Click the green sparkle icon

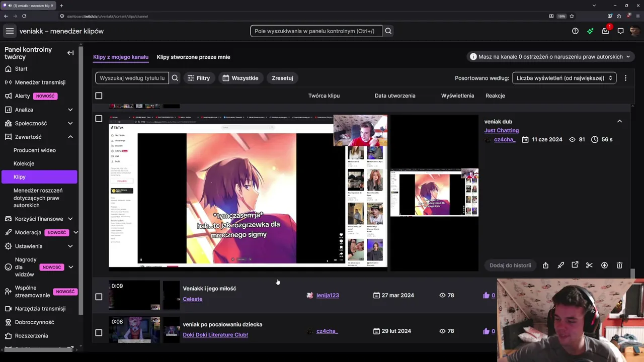pyautogui.click(x=590, y=31)
